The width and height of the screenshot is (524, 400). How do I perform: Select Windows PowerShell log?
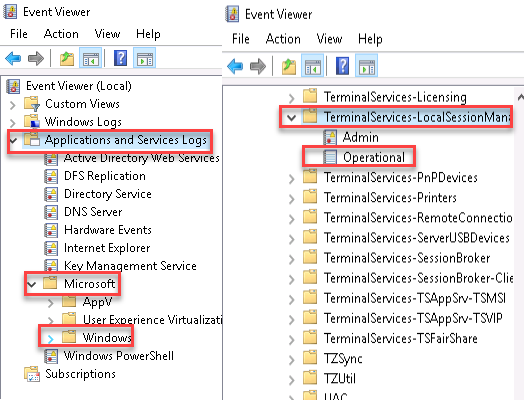click(119, 356)
